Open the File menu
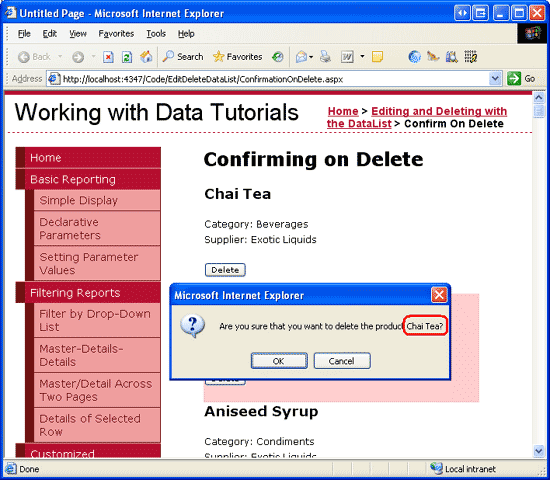The height and width of the screenshot is (480, 550). [24, 34]
